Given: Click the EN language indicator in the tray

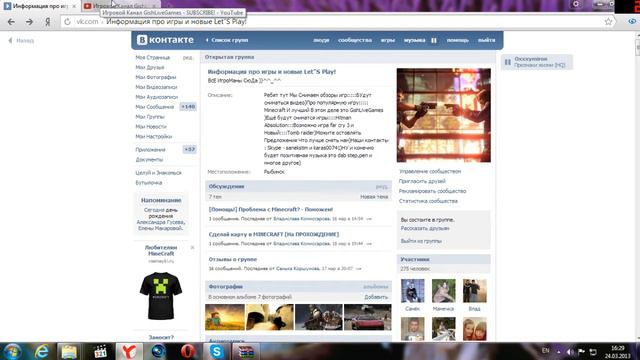Looking at the screenshot, I should [x=545, y=351].
